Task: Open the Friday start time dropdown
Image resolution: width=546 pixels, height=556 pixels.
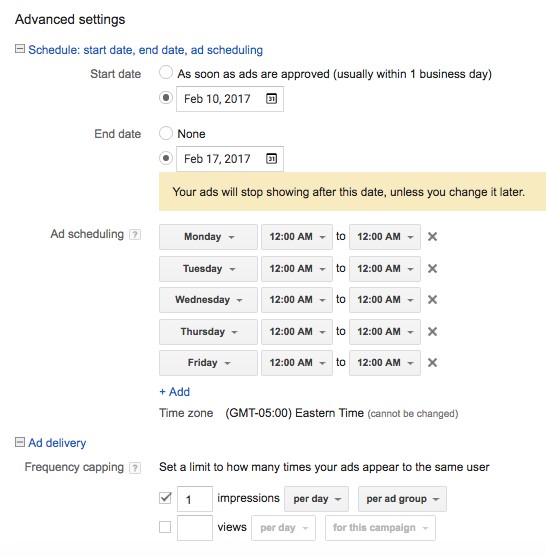Action: (x=297, y=363)
